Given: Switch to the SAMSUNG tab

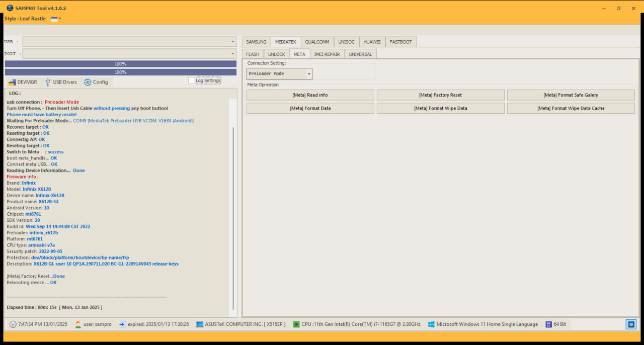Looking at the screenshot, I should click(x=256, y=42).
